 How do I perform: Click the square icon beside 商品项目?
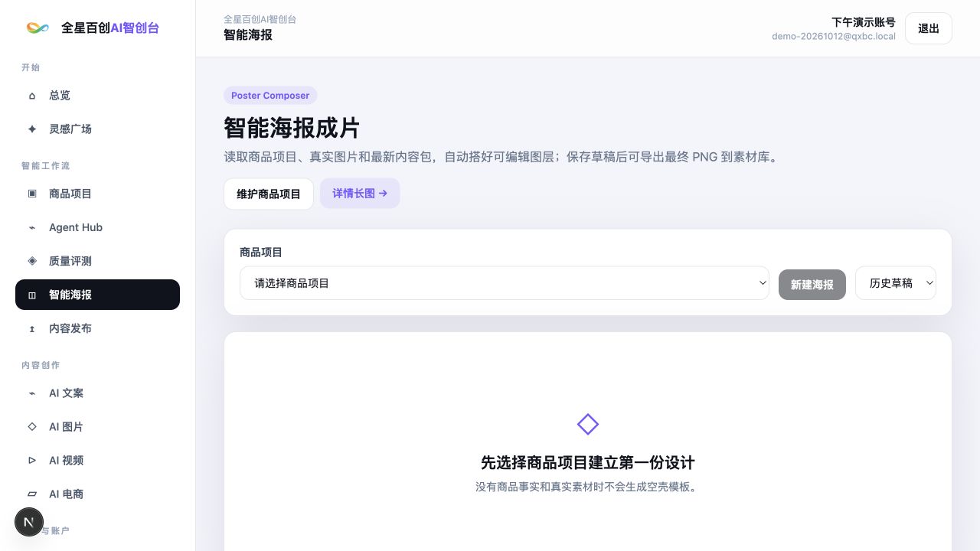[32, 194]
